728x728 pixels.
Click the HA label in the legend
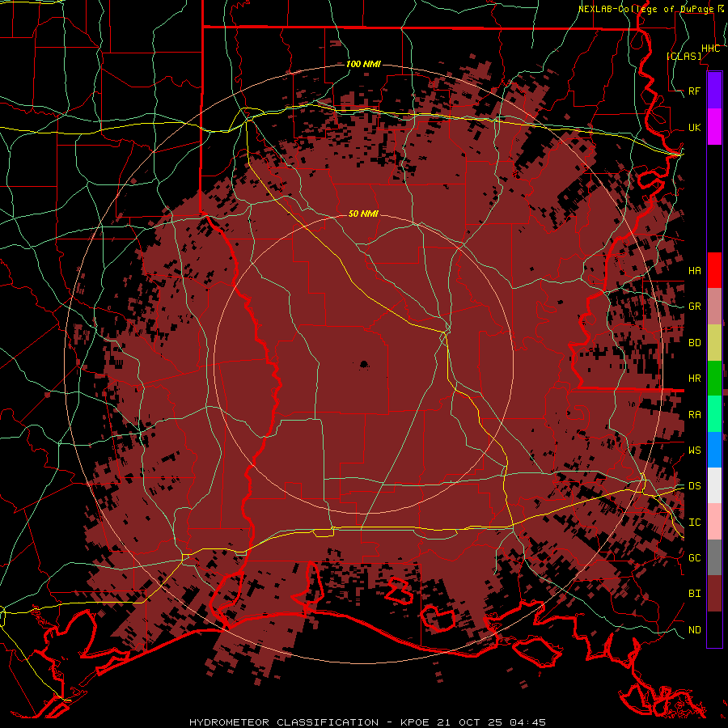[x=694, y=270]
